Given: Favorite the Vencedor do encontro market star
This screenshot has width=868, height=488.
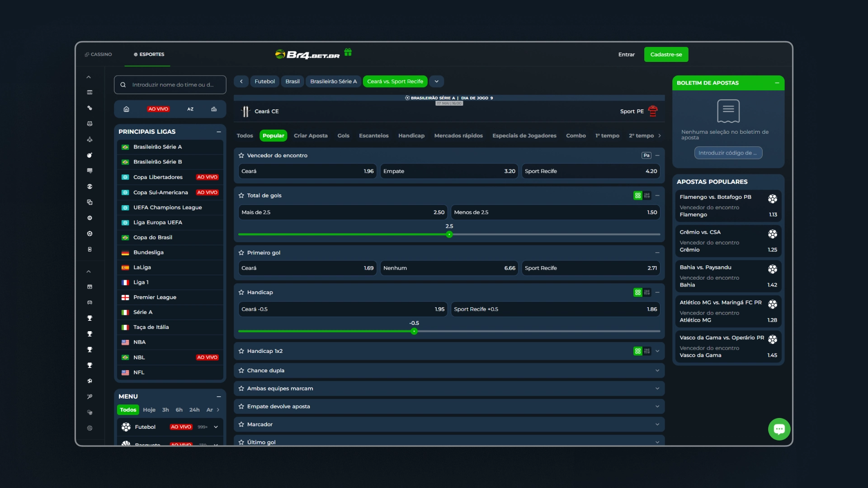Looking at the screenshot, I should (x=241, y=155).
